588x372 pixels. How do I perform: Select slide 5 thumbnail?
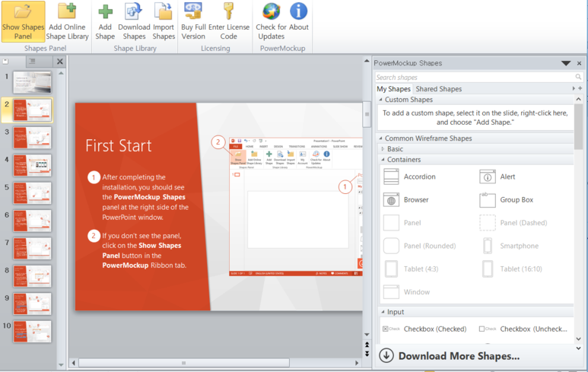32,193
